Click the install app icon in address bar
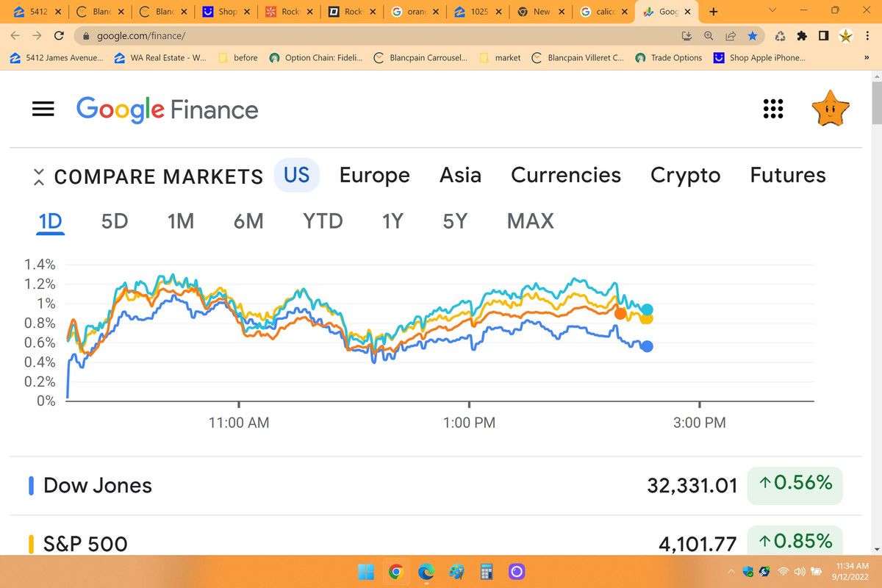 pos(688,35)
